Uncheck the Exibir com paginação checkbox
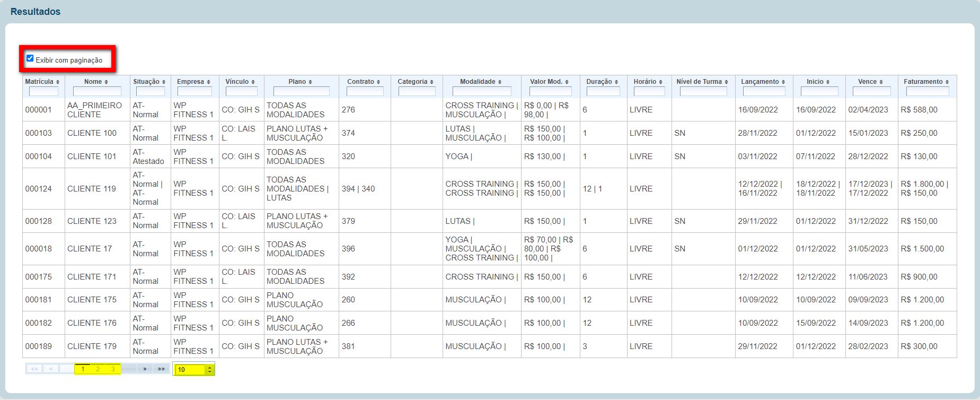Screen dimensions: 980x400 30,58
